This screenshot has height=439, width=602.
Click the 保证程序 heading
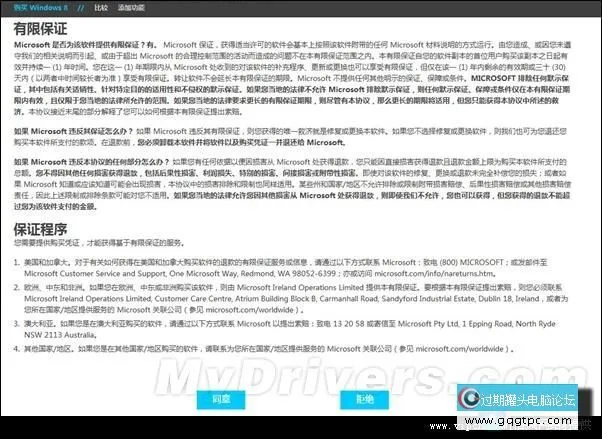click(40, 230)
